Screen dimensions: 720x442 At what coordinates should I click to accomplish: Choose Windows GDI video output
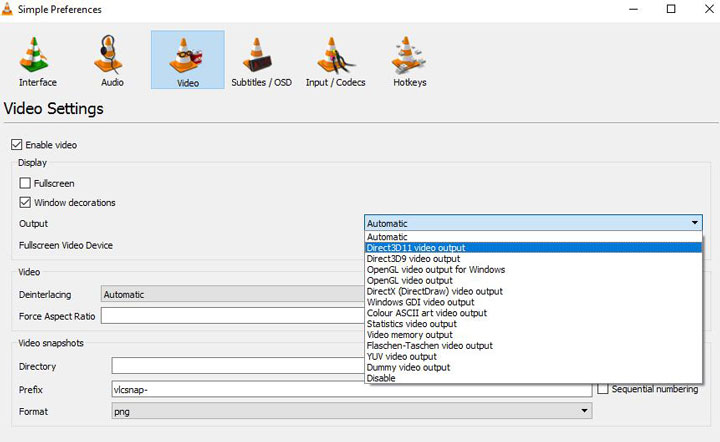533,302
